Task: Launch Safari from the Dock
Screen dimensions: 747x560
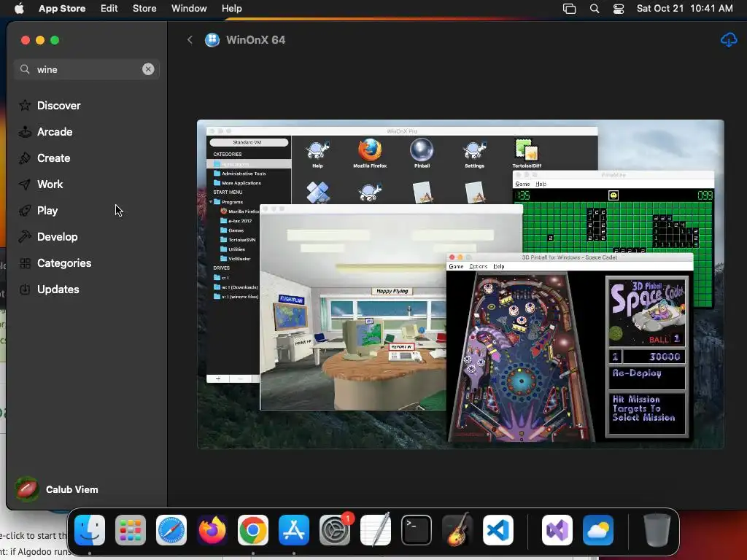Action: pyautogui.click(x=171, y=530)
